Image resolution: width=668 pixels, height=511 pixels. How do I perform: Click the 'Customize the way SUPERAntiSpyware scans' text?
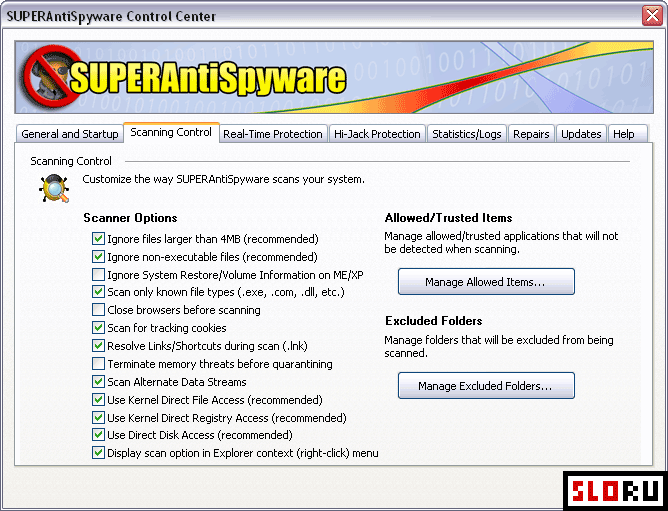(224, 179)
